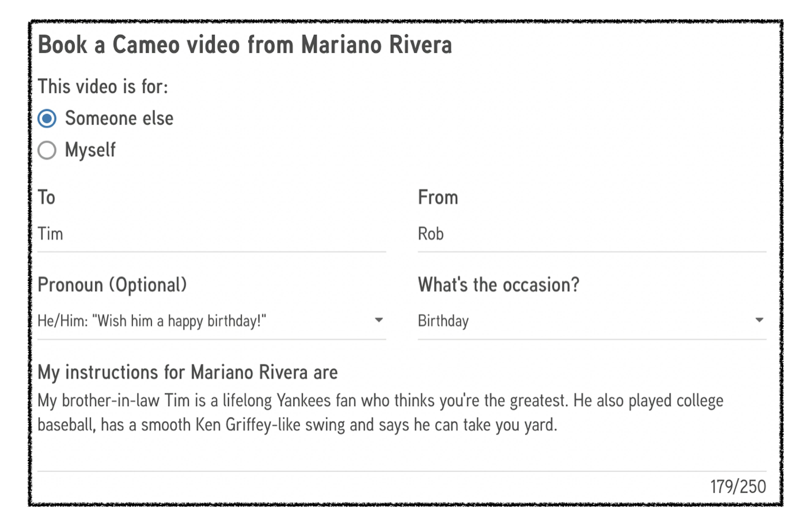
Task: Click the What's the occasion? label
Action: pyautogui.click(x=498, y=285)
